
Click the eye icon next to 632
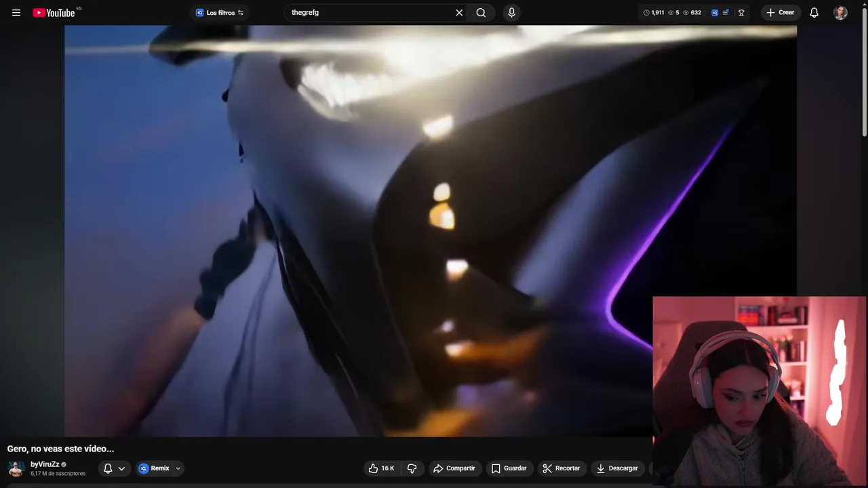coord(686,12)
